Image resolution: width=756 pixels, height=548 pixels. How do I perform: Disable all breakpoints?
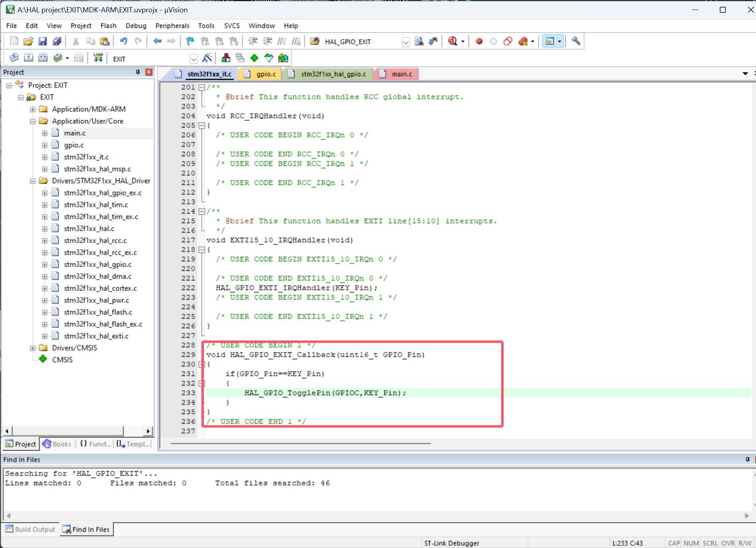tap(508, 41)
